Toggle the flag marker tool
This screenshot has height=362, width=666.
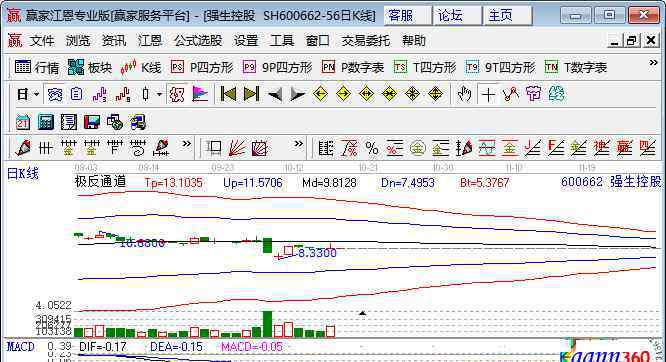[x=200, y=94]
